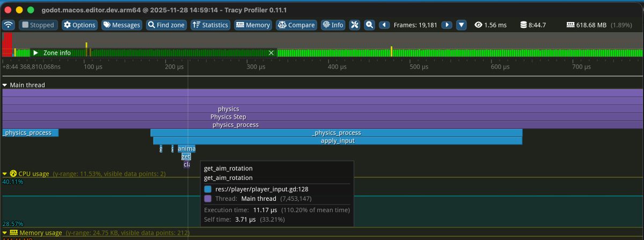Click the wifi connection icon
Image resolution: width=644 pixels, height=240 pixels.
click(9, 25)
